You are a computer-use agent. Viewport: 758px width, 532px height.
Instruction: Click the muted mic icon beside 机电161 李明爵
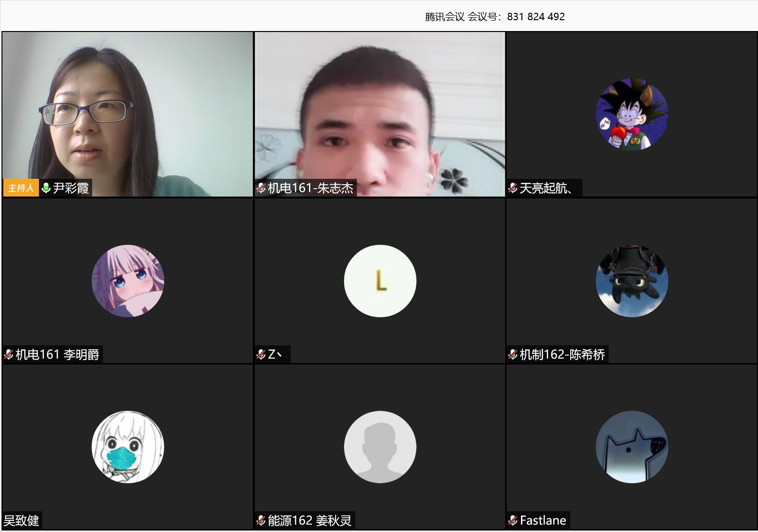click(8, 354)
